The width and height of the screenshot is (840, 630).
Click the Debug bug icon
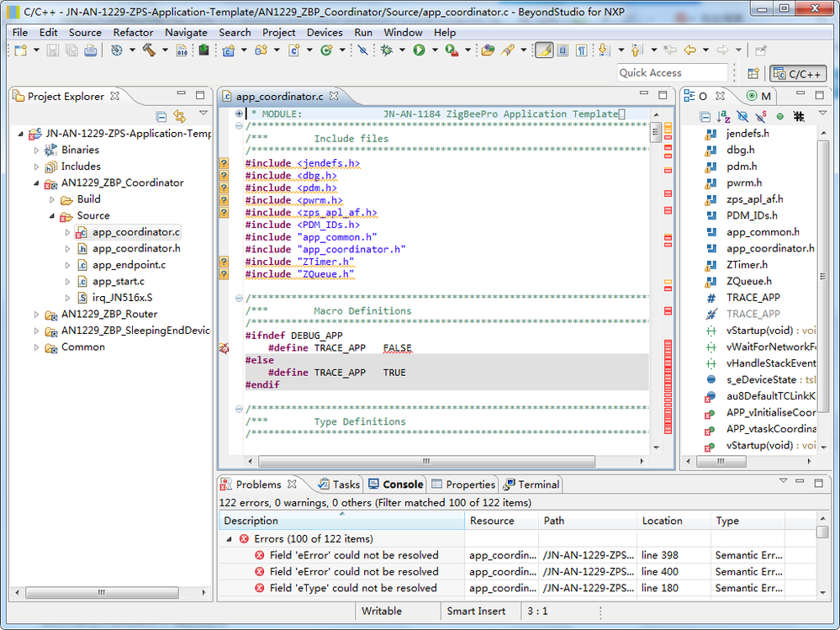pos(387,50)
